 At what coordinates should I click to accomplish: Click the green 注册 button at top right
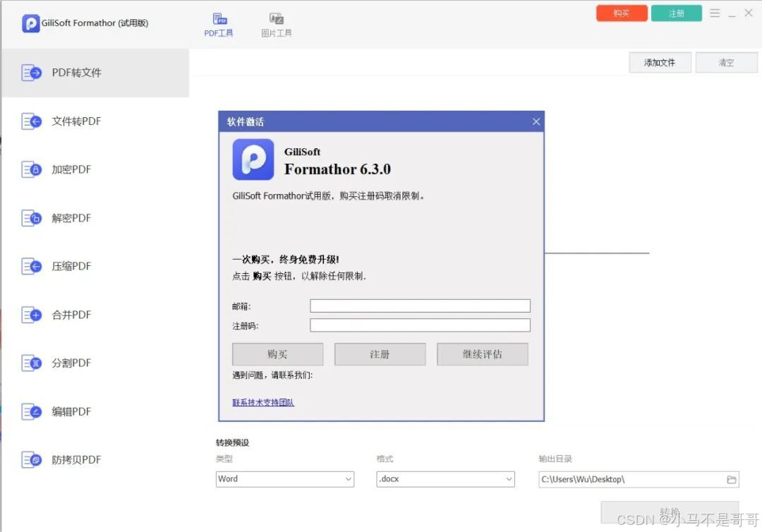point(677,13)
